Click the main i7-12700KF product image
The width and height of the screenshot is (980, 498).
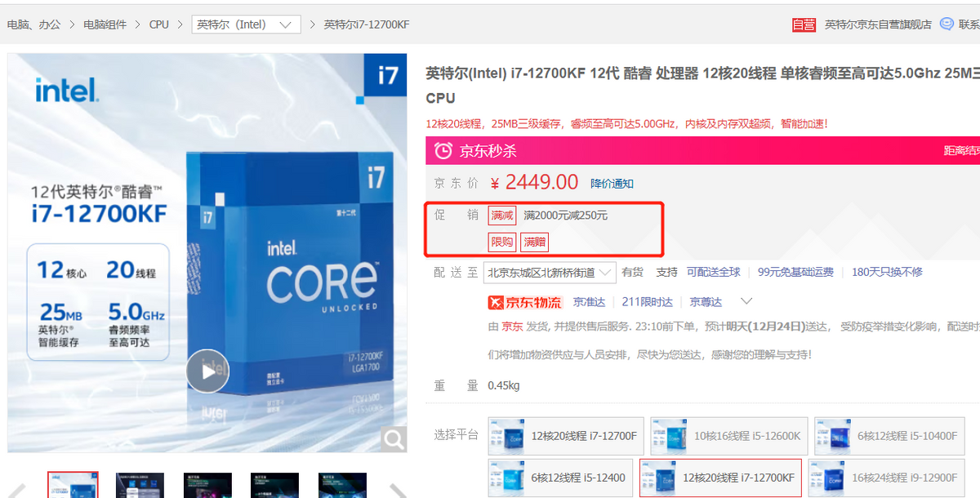click(207, 253)
